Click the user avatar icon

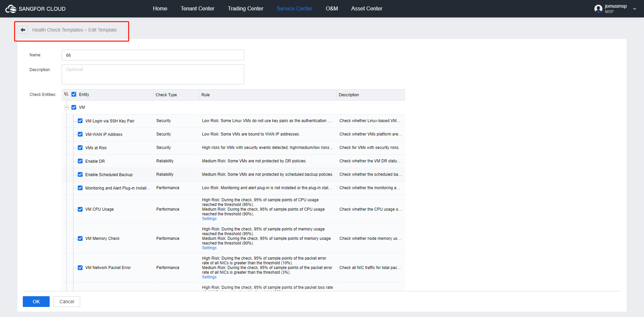click(x=598, y=9)
